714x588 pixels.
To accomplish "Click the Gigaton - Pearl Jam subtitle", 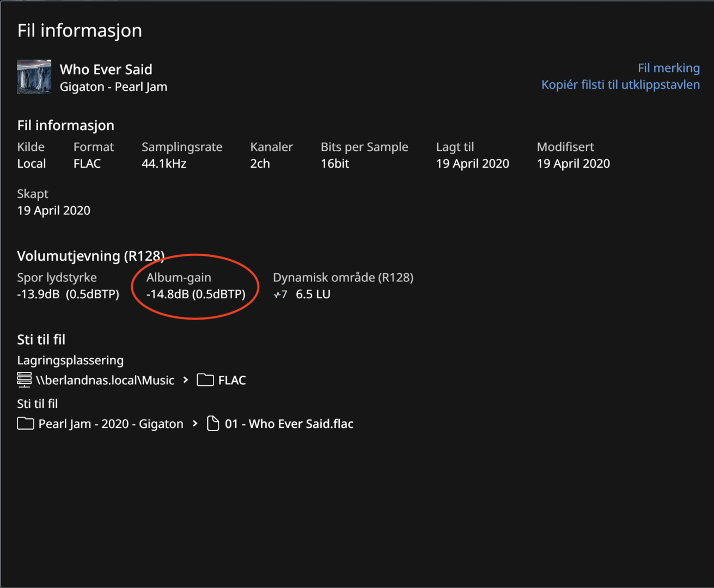I will pos(113,87).
